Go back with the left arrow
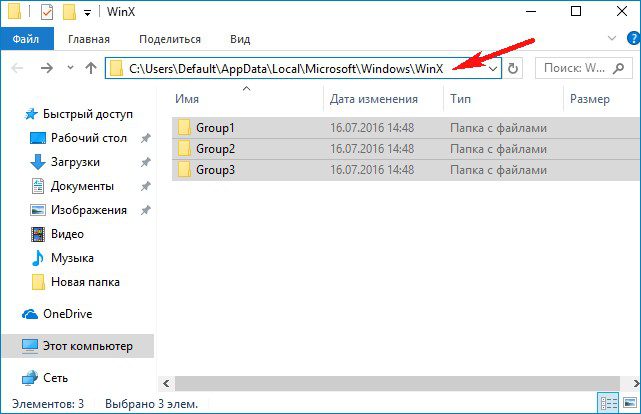Viewport: 641px width, 414px height. pos(17,68)
